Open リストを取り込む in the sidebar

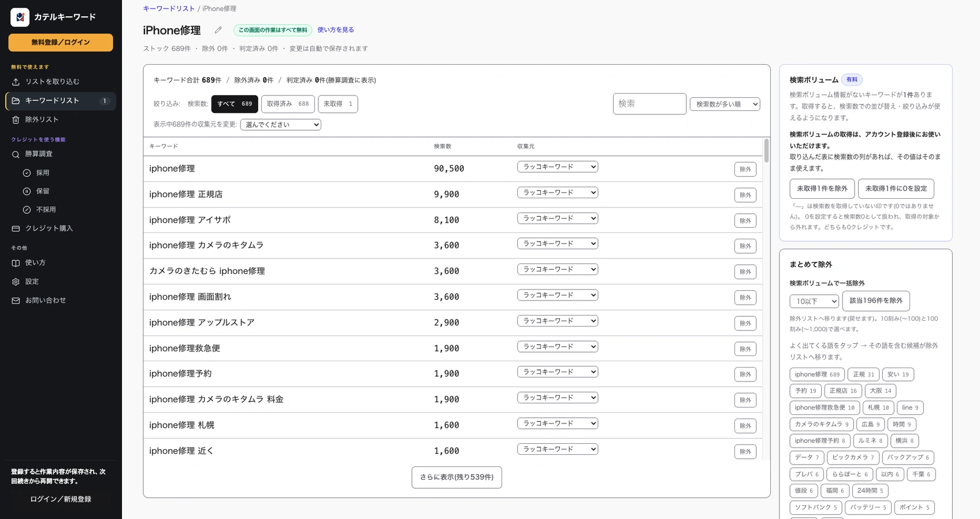point(61,81)
